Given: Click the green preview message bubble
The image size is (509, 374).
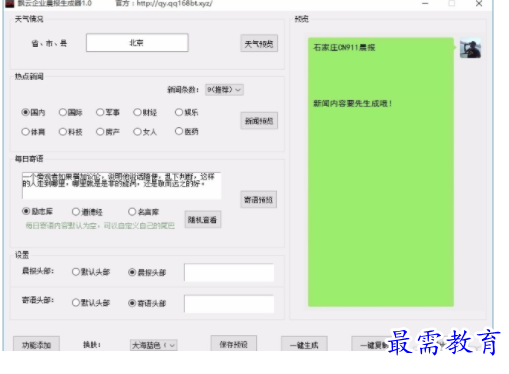Looking at the screenshot, I should tap(381, 172).
